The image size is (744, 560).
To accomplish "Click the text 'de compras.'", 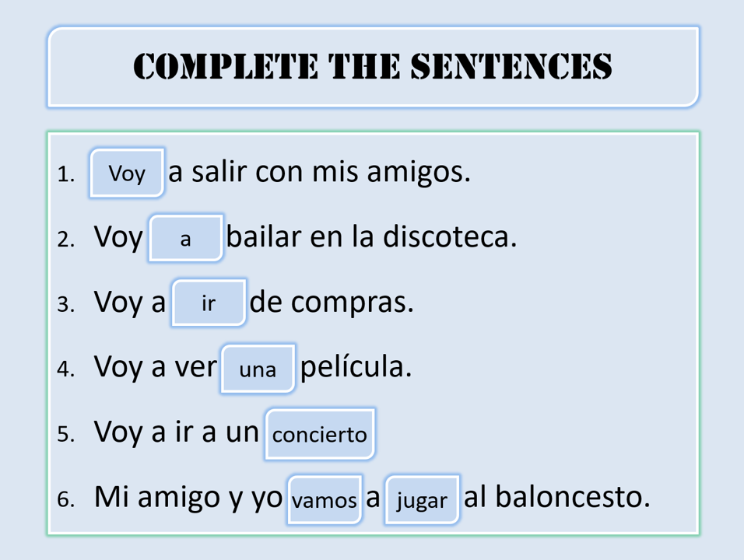I will [332, 303].
